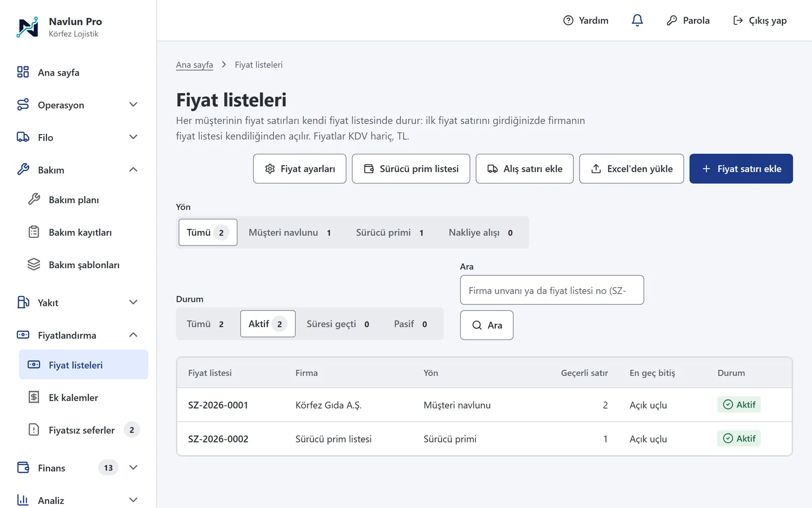
Task: Click the Ek kalemler receipt icon
Action: pos(34,397)
